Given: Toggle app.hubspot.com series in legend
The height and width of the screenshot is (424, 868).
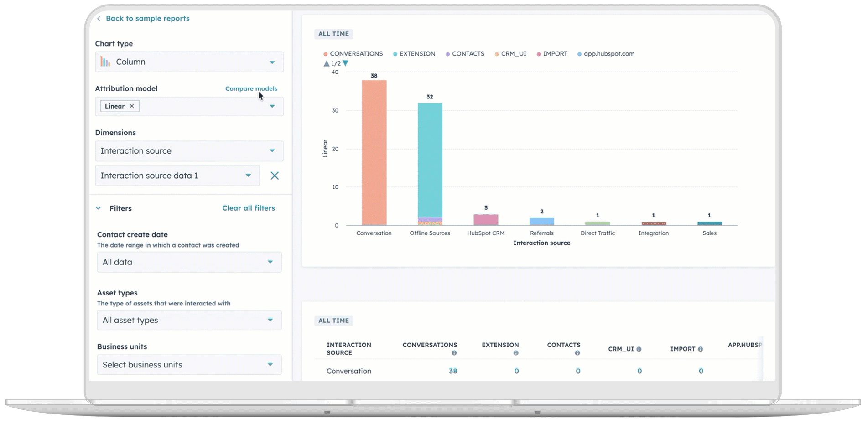Looking at the screenshot, I should pyautogui.click(x=606, y=54).
